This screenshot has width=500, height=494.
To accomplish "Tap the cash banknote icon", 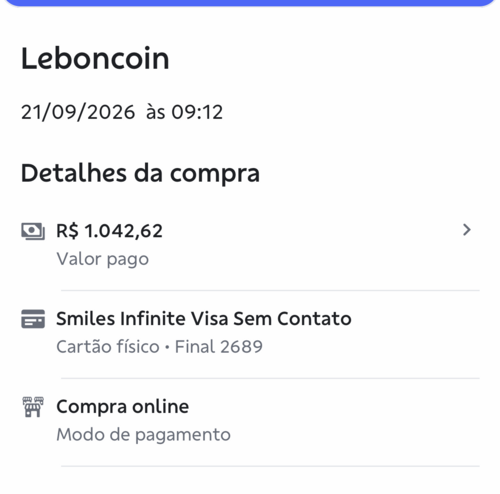I will (x=33, y=231).
